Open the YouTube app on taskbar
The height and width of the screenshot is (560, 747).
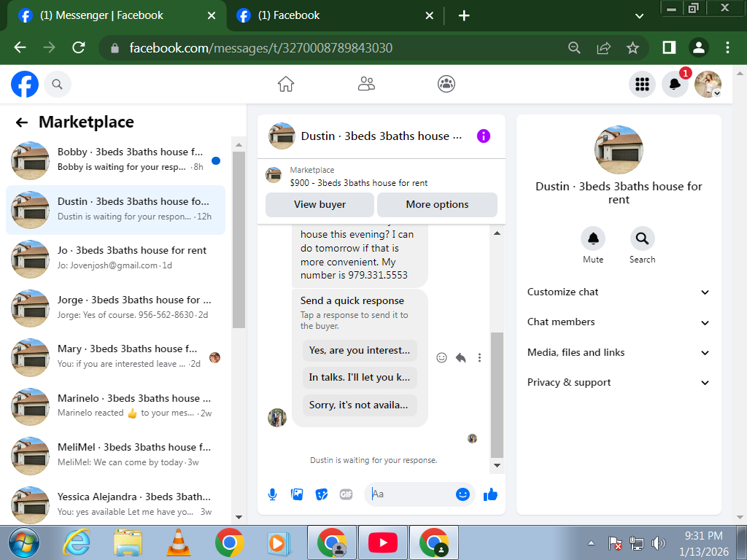[x=382, y=542]
